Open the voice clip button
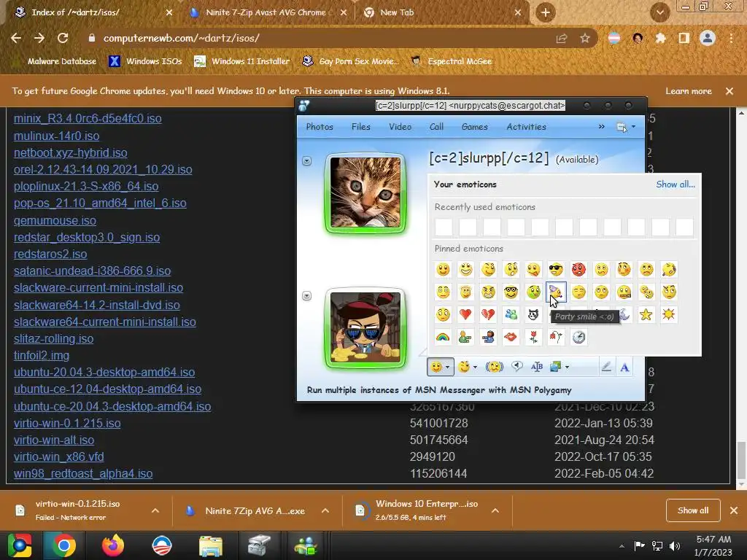This screenshot has height=560, width=747. pyautogui.click(x=517, y=366)
